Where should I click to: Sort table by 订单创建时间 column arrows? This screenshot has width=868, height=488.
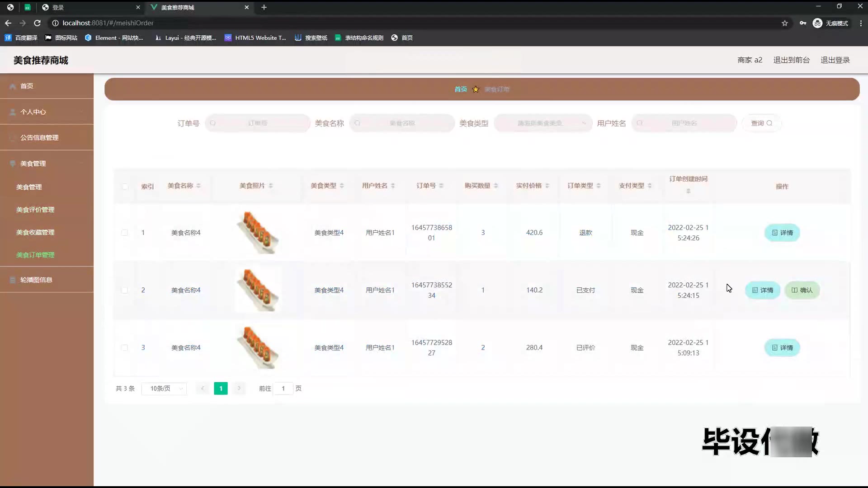689,191
